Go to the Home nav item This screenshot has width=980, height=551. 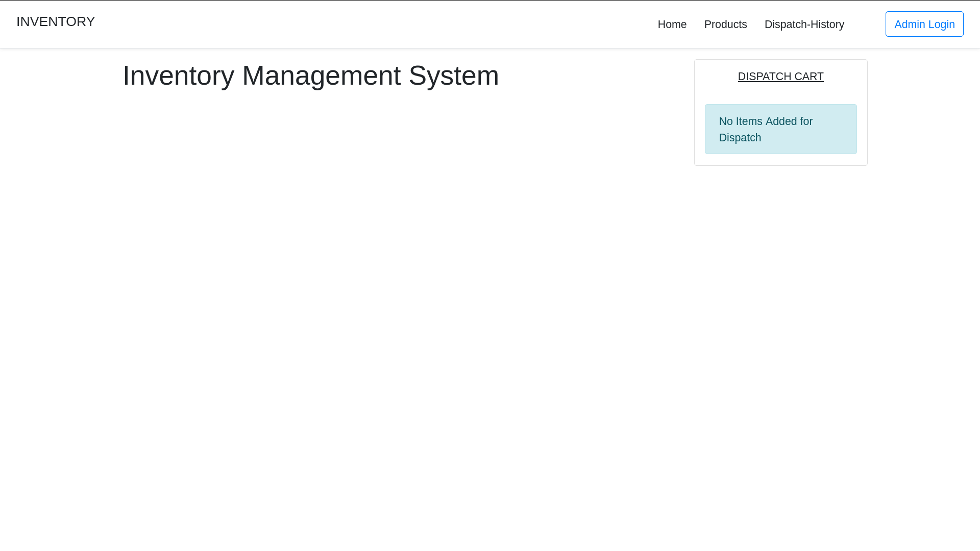tap(672, 24)
